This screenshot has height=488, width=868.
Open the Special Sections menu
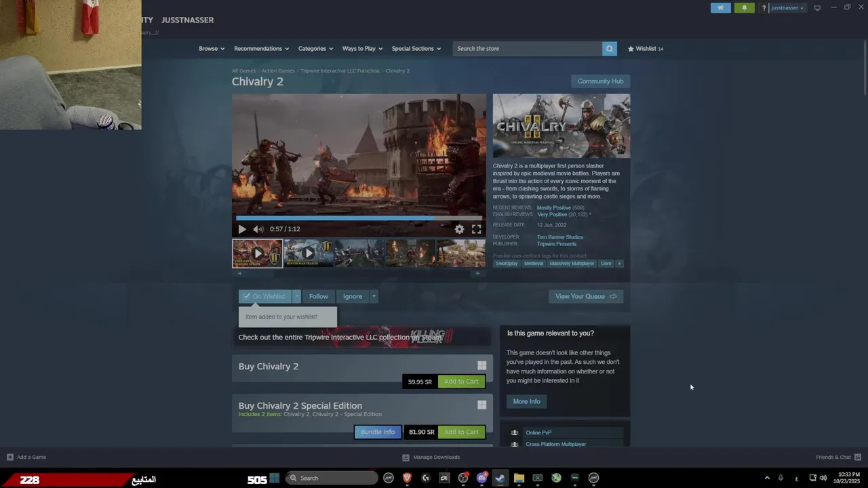pyautogui.click(x=416, y=49)
